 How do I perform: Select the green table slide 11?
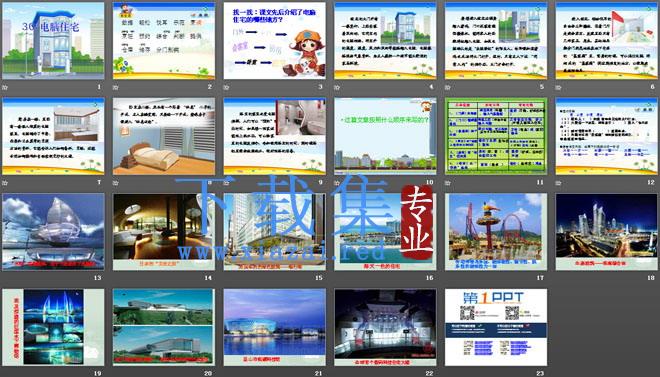pyautogui.click(x=496, y=136)
